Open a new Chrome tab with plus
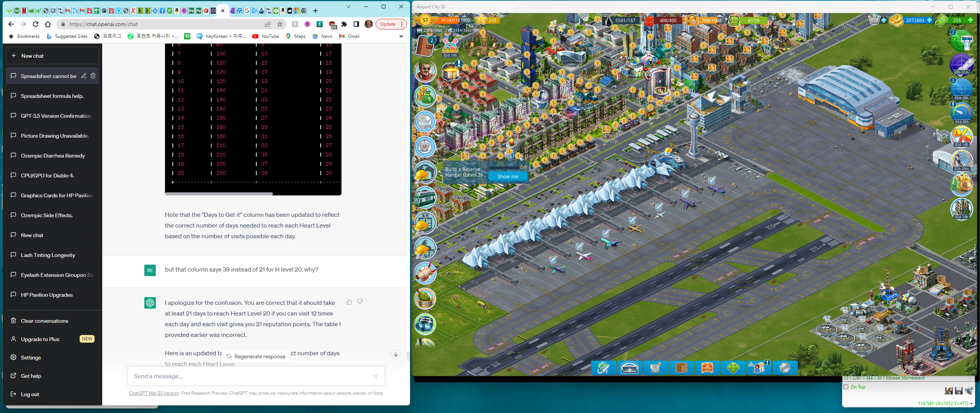Image resolution: width=980 pixels, height=413 pixels. tap(315, 11)
